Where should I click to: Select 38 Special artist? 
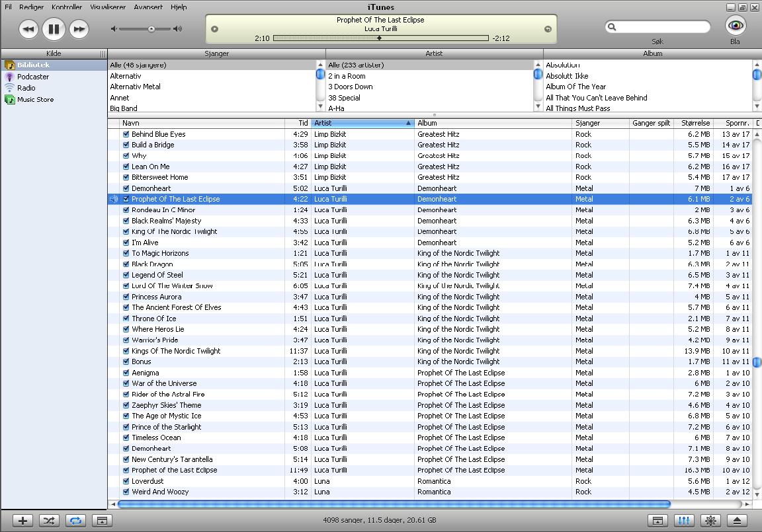coord(429,98)
